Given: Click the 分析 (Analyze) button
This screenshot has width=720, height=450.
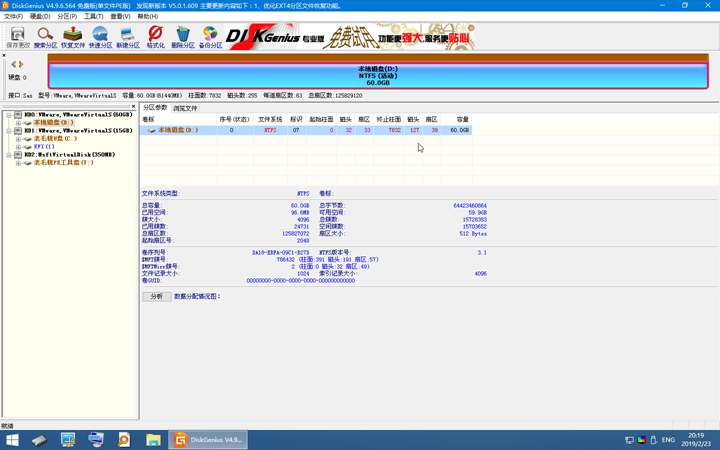Looking at the screenshot, I should pos(155,297).
